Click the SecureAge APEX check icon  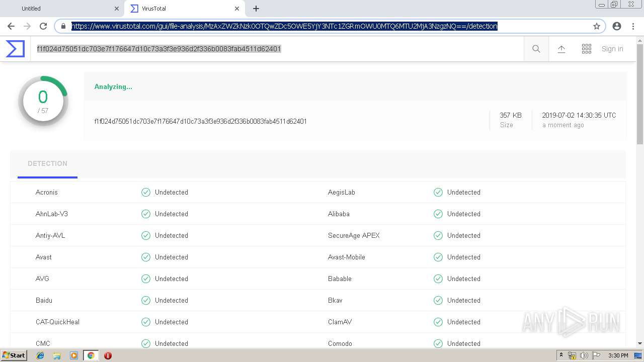[438, 235]
